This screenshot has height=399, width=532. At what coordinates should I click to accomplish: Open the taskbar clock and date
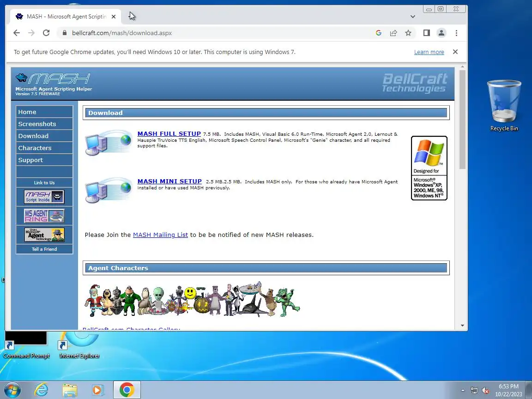(508, 390)
